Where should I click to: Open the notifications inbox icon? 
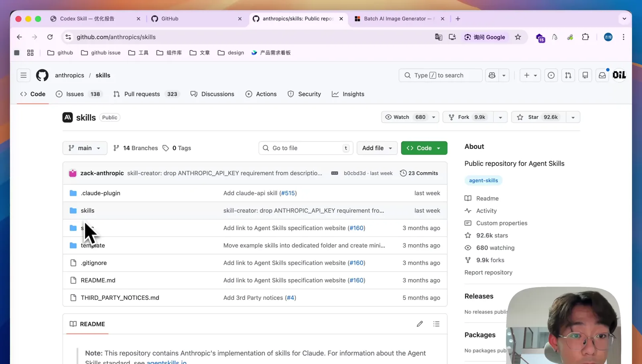602,75
